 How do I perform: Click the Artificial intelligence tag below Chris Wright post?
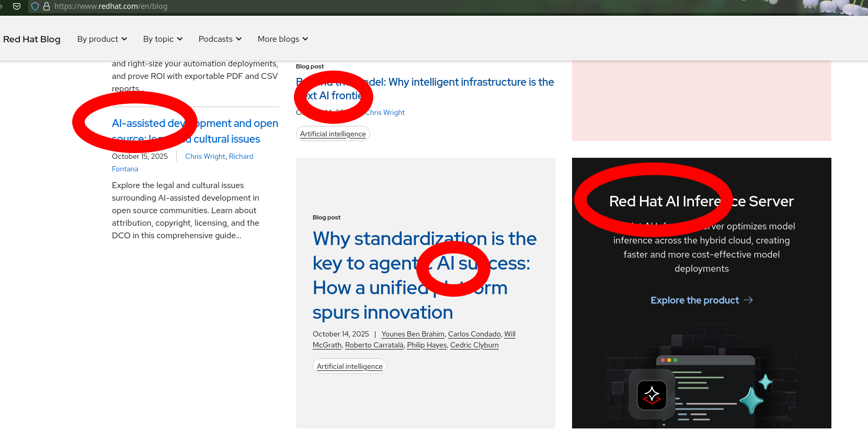pos(333,134)
